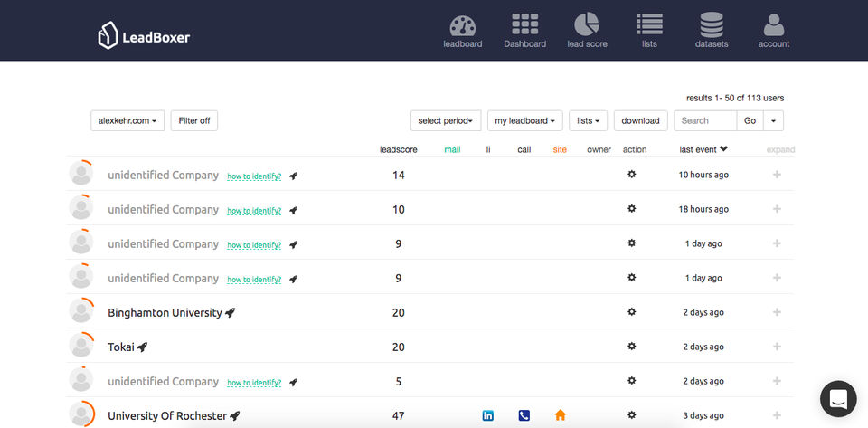Click how to identify link, leadscore 5 row
Viewport: 868px width, 428px height.
click(254, 383)
